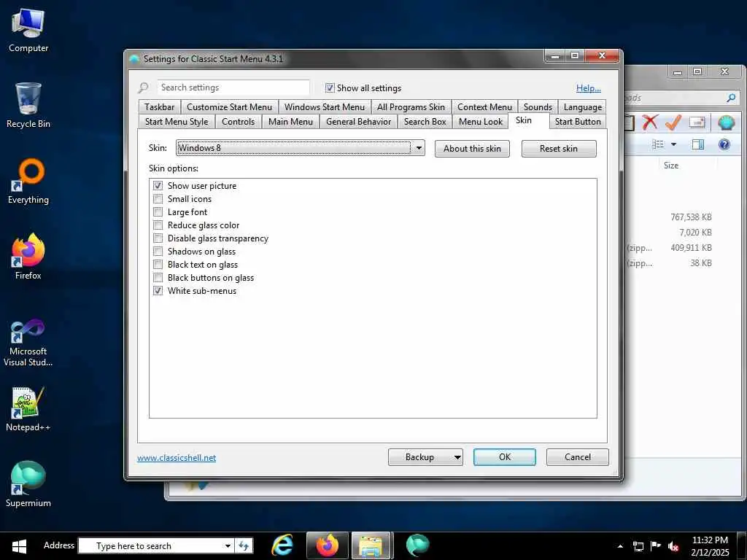The height and width of the screenshot is (560, 747).
Task: Enable the Large font option
Action: [158, 212]
